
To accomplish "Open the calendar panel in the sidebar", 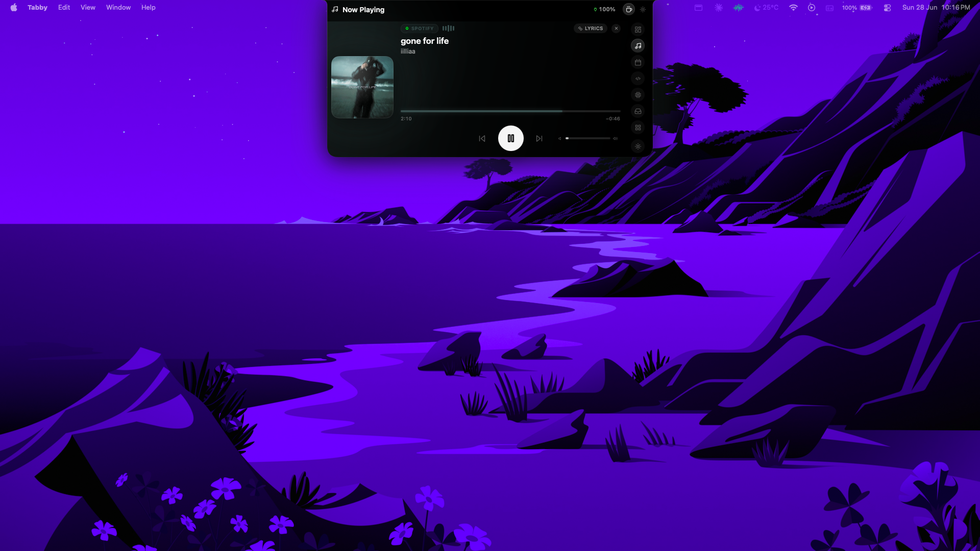I will click(x=638, y=62).
